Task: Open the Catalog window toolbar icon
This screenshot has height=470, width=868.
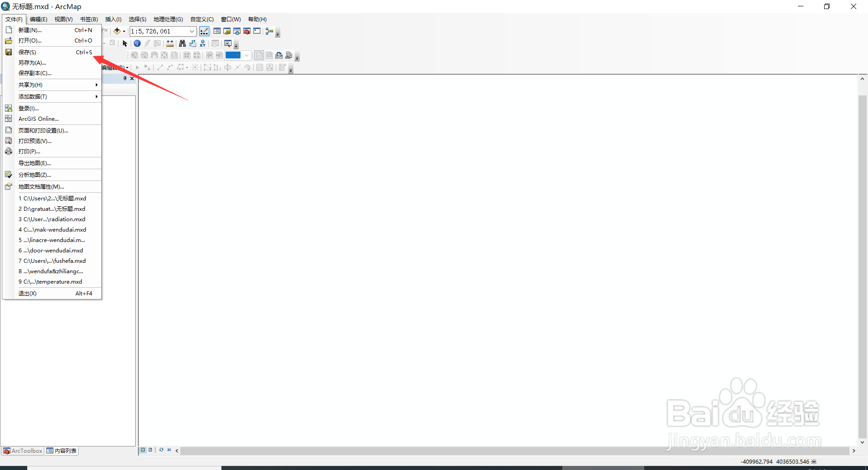Action: click(x=227, y=31)
